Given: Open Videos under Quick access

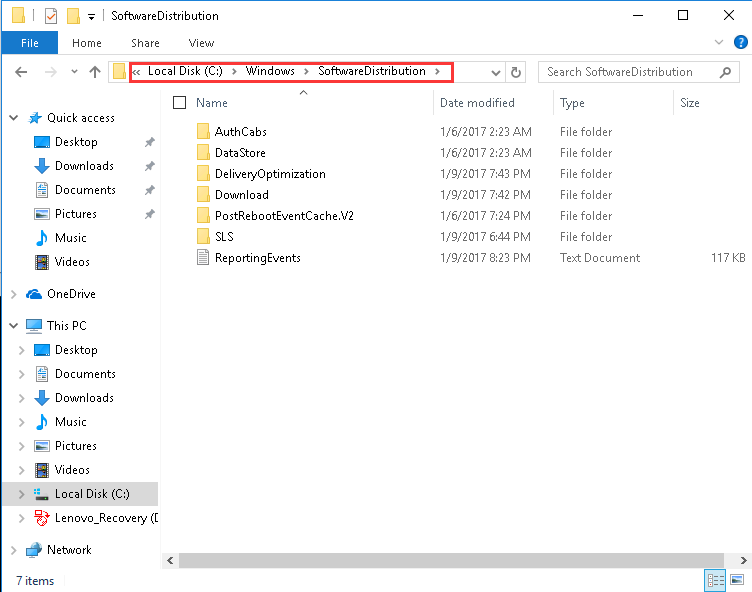Looking at the screenshot, I should click(x=72, y=262).
